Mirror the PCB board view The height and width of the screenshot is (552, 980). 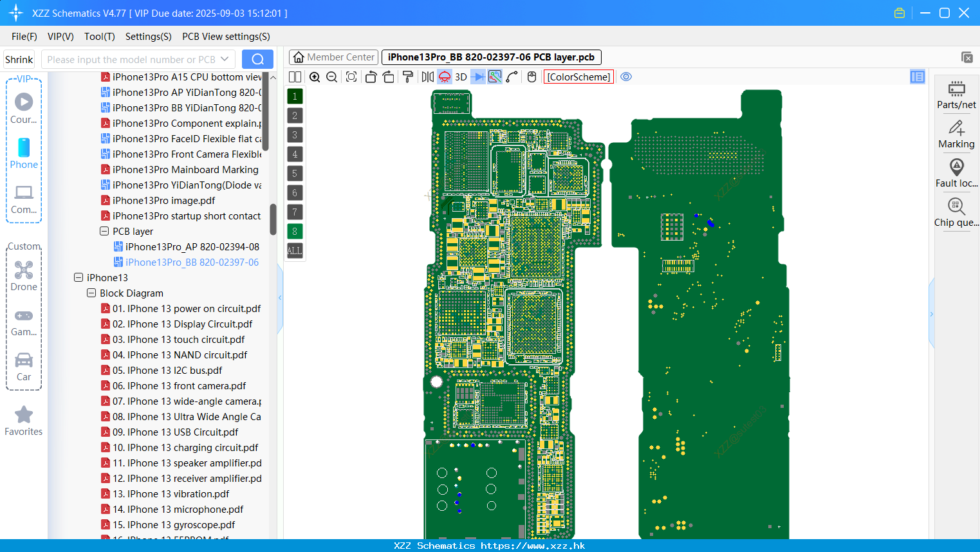click(427, 77)
